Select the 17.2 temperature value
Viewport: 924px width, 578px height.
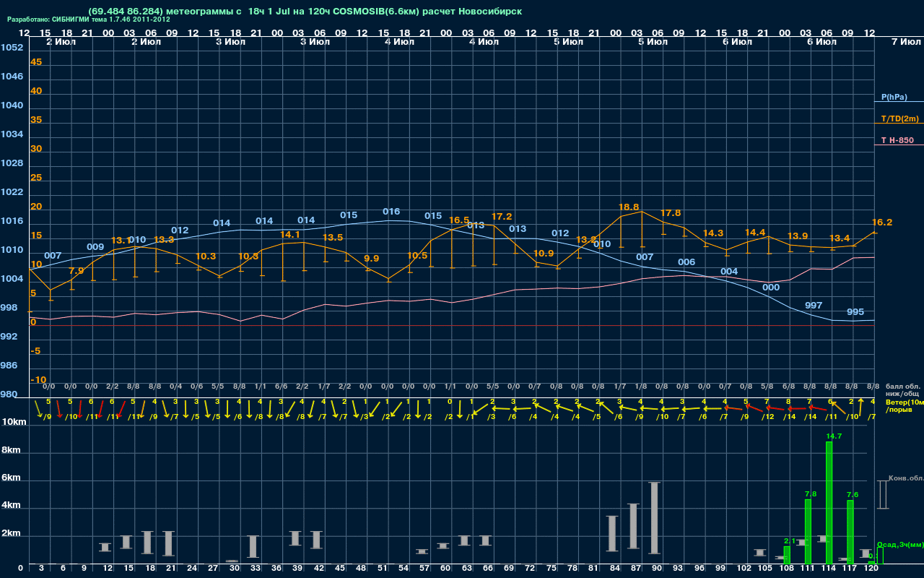[502, 217]
